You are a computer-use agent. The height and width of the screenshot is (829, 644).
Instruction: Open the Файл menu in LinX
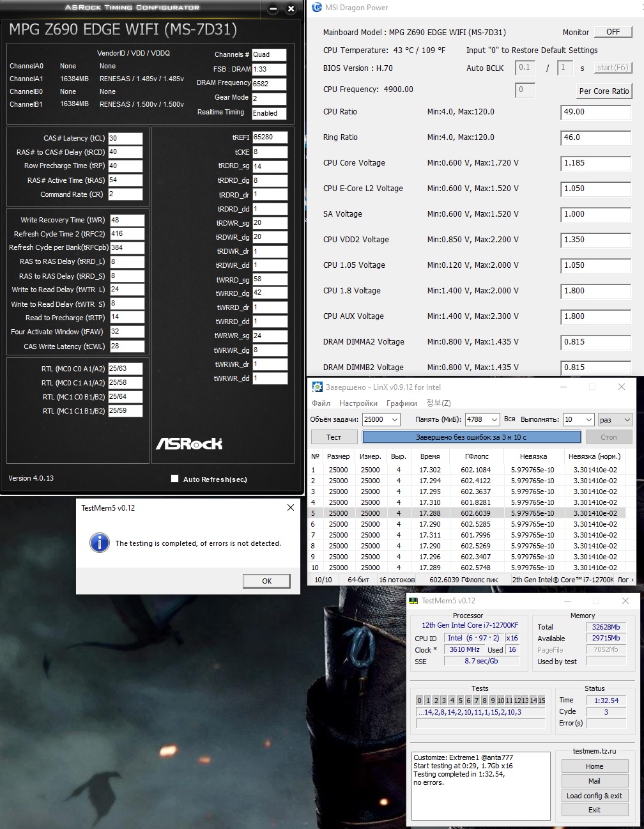321,403
